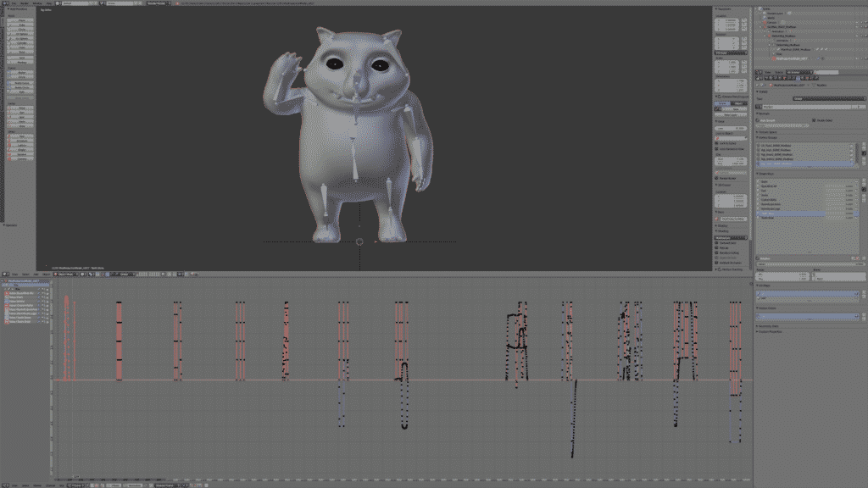The image size is (868, 488).
Task: Open the 3D view Add menu
Action: click(x=36, y=274)
